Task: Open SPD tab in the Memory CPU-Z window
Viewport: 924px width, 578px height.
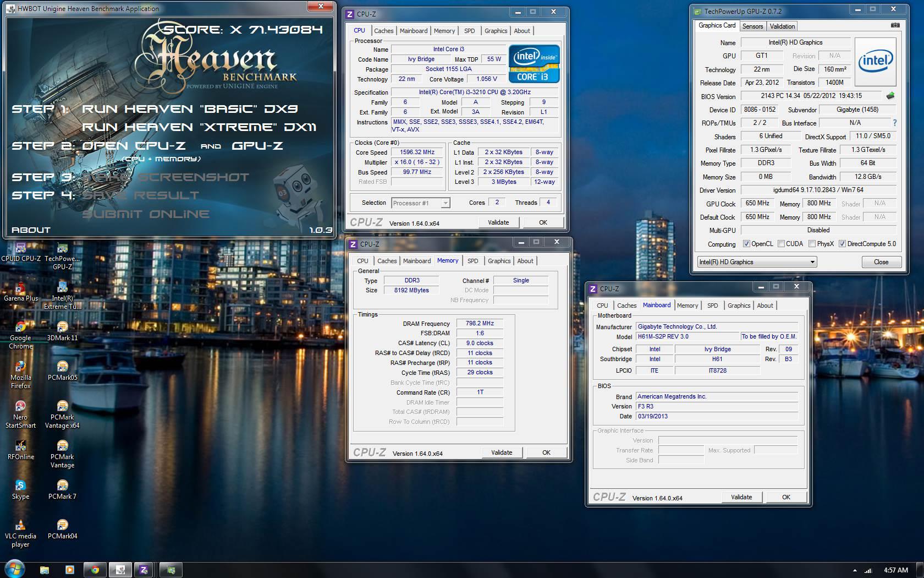Action: 473,261
